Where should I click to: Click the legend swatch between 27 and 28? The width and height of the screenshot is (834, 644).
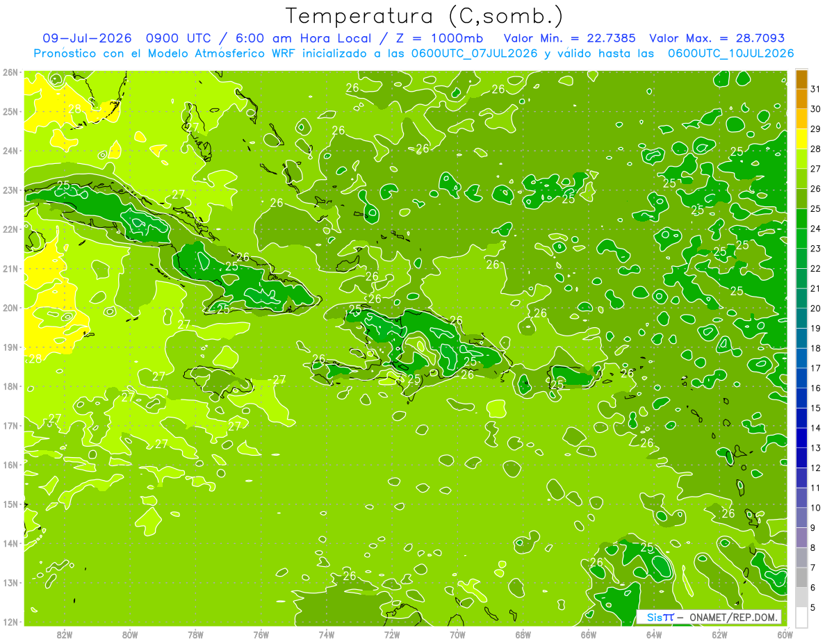pyautogui.click(x=801, y=159)
